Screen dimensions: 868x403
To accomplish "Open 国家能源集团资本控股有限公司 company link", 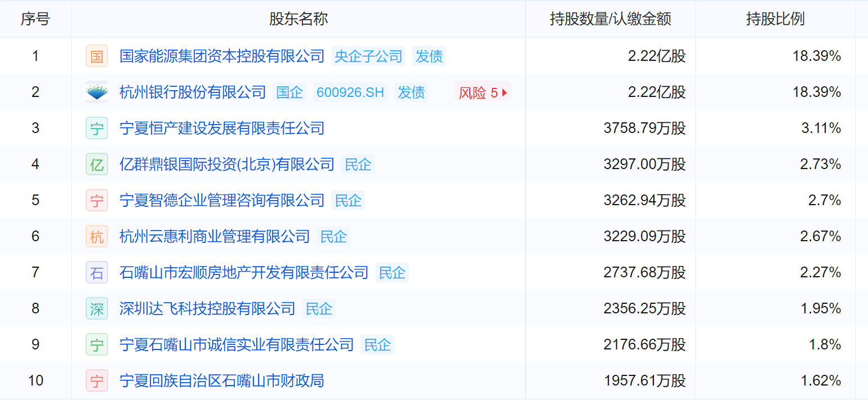I will [222, 56].
